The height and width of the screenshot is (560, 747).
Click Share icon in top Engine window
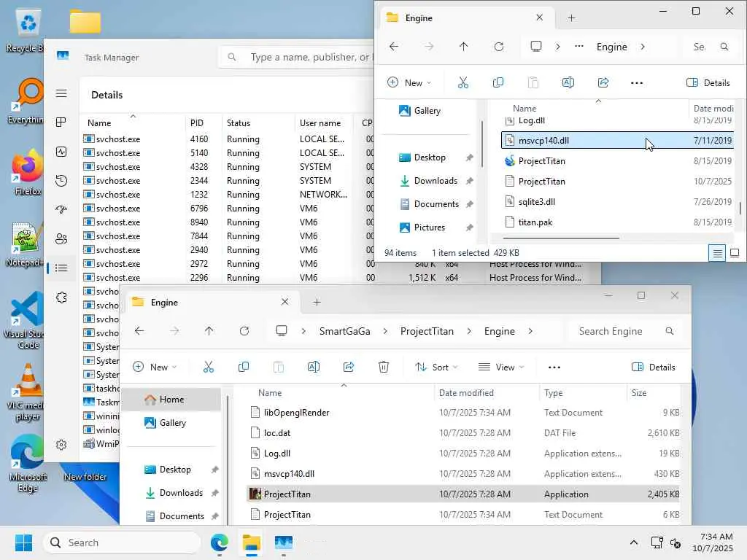pyautogui.click(x=603, y=82)
